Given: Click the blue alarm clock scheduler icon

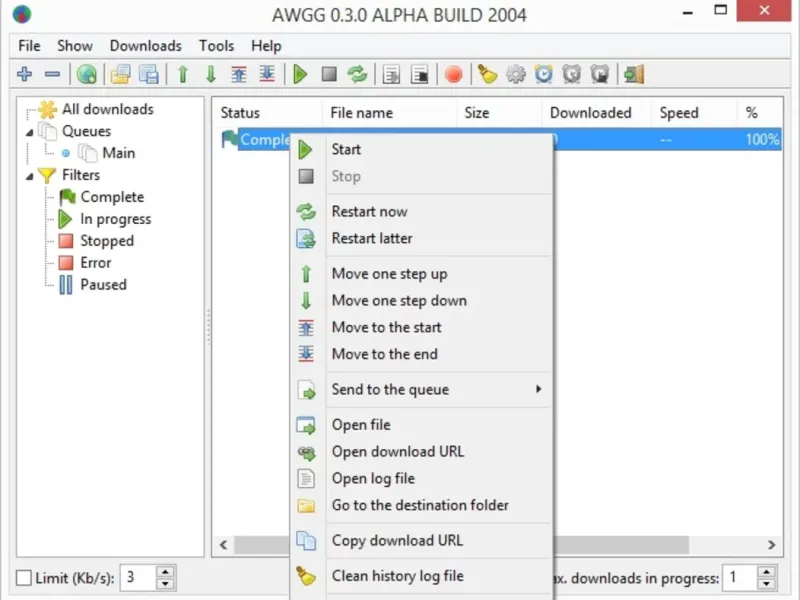Looking at the screenshot, I should [x=543, y=74].
